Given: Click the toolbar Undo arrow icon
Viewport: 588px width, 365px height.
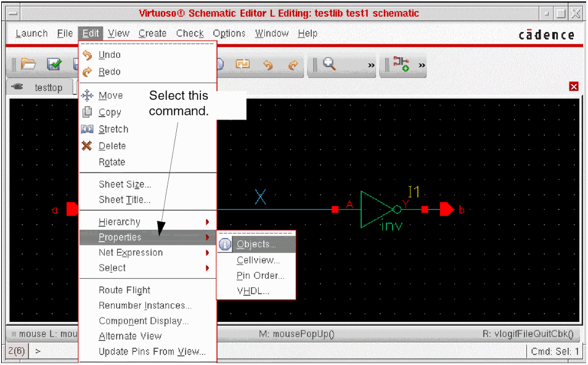Looking at the screenshot, I should [267, 65].
